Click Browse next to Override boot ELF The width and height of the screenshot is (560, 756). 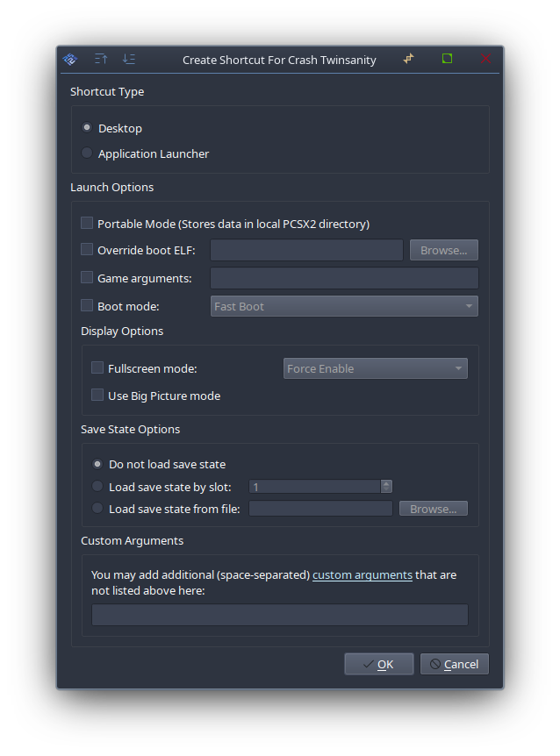coord(443,250)
